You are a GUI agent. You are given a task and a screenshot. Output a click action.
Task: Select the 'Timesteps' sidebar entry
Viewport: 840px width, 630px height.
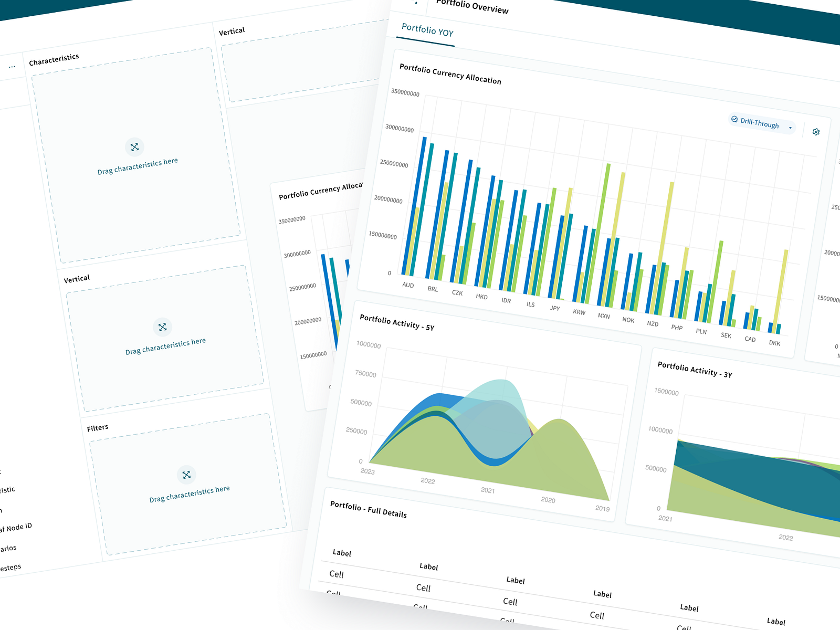11,566
